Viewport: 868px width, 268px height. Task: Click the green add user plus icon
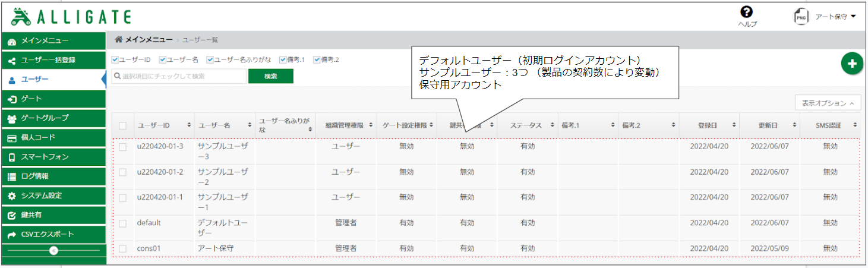851,64
